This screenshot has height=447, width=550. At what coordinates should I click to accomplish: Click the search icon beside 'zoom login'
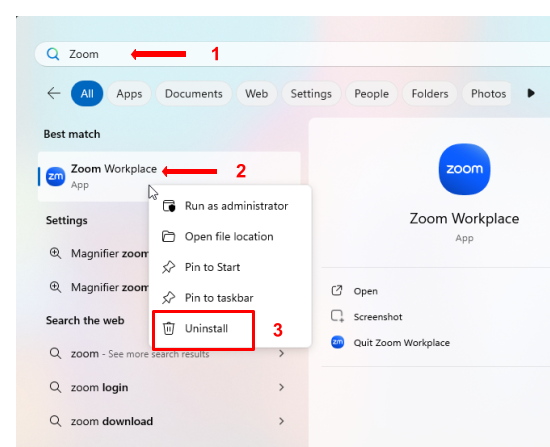55,387
